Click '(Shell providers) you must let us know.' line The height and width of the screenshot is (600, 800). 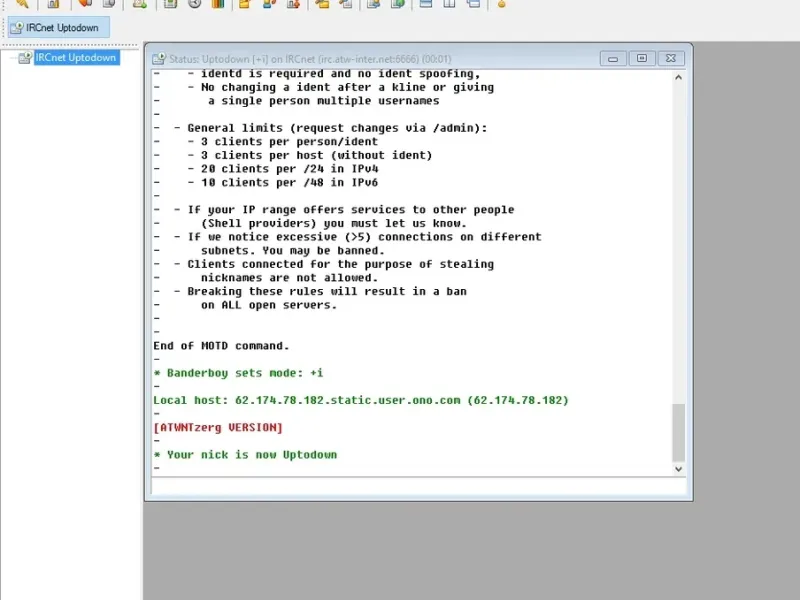[x=334, y=223]
